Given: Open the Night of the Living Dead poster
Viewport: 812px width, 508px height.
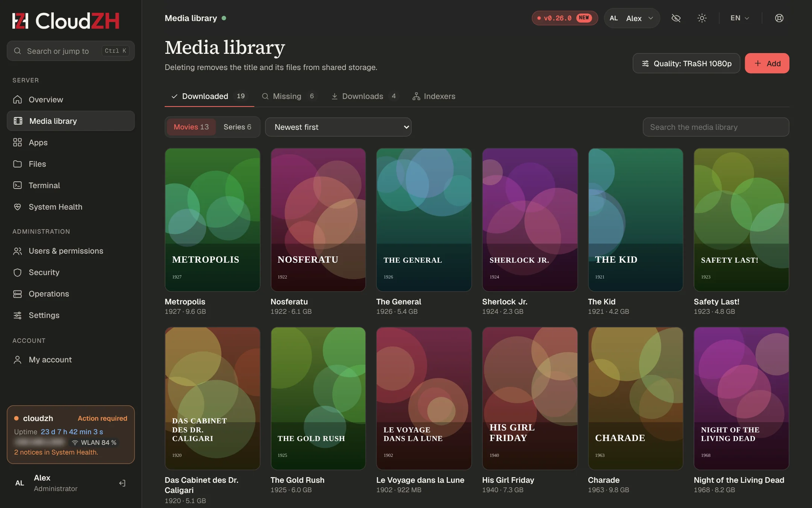Looking at the screenshot, I should pyautogui.click(x=741, y=398).
